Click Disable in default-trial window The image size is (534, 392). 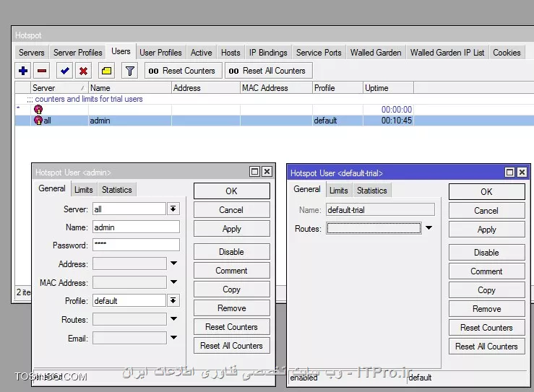click(486, 253)
